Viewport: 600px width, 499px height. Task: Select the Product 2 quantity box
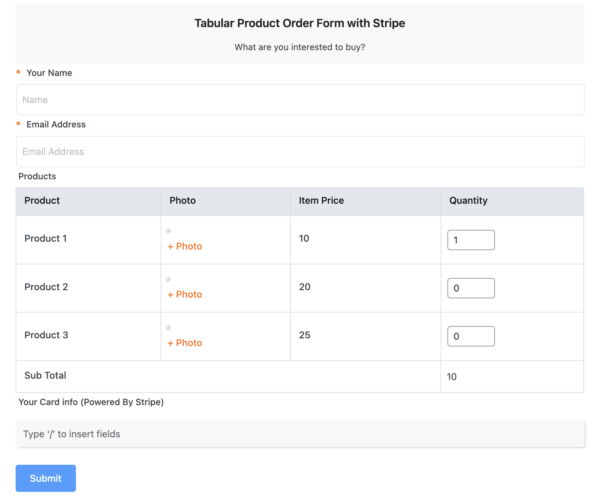click(x=470, y=288)
